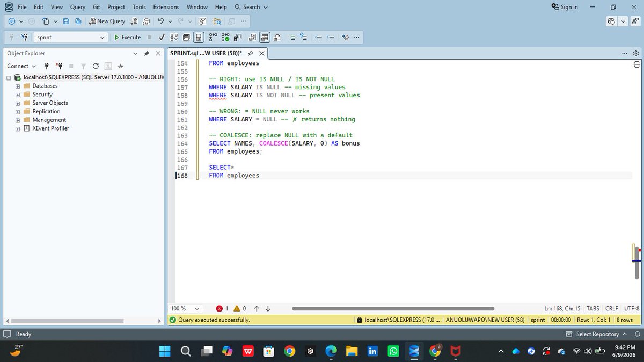Open the sprint database dropdown
Screen dimensions: 644x362
(103, 37)
